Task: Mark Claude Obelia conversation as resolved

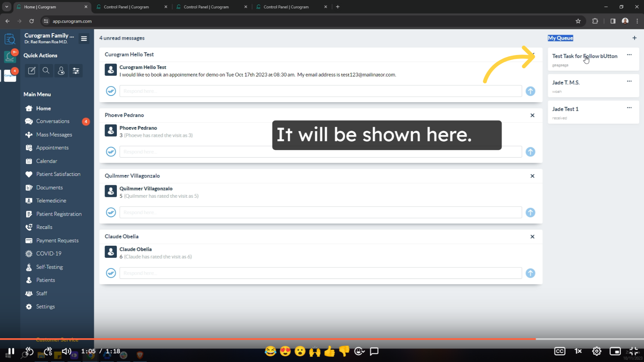Action: coord(111,273)
